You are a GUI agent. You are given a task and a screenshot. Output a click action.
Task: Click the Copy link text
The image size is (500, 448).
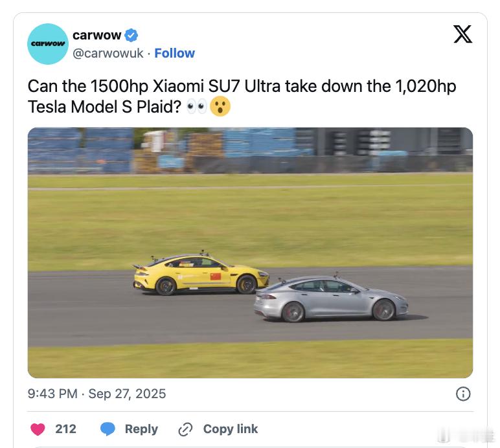coord(230,429)
